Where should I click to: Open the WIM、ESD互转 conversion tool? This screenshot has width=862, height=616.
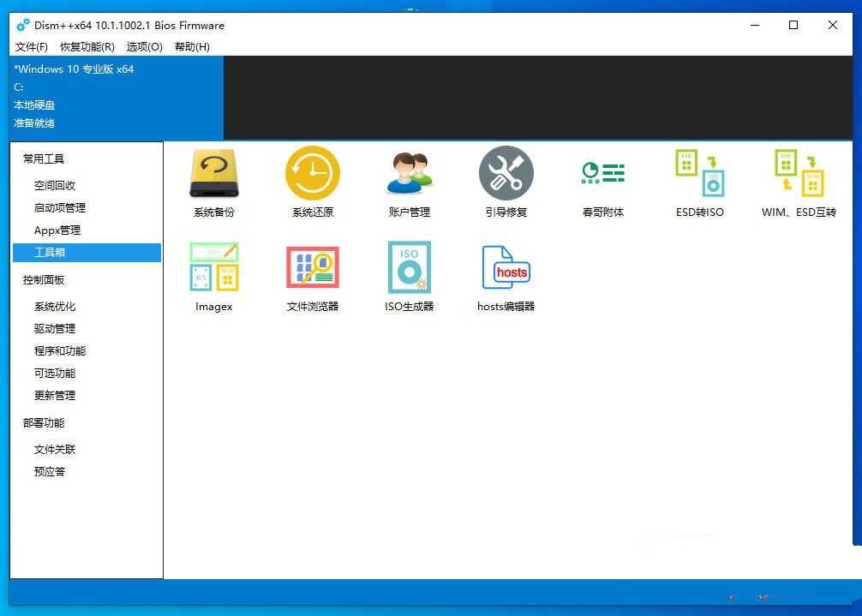[797, 182]
